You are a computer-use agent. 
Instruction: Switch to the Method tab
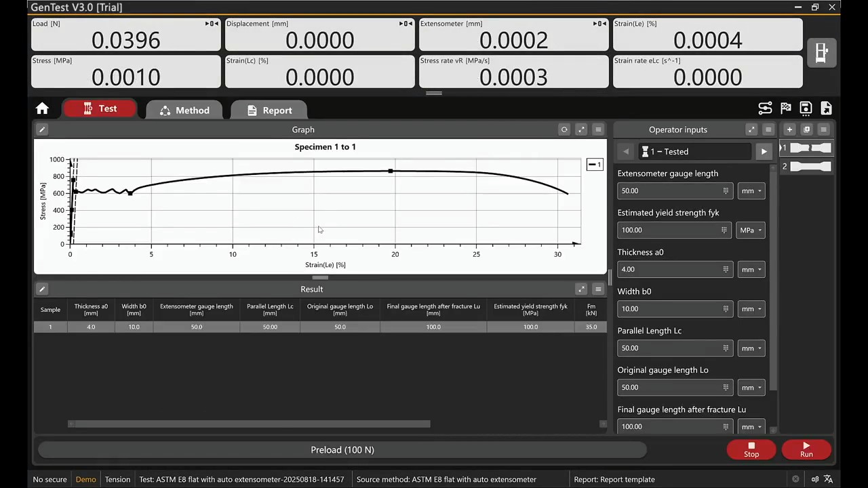[184, 110]
